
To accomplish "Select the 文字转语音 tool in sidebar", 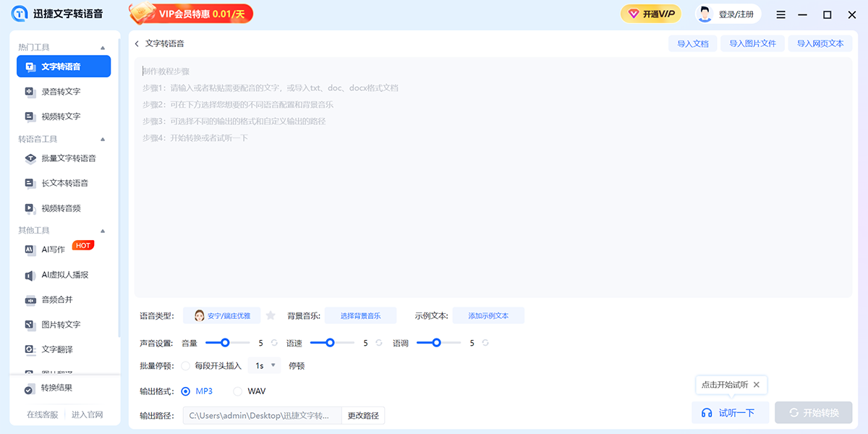I will click(x=64, y=66).
